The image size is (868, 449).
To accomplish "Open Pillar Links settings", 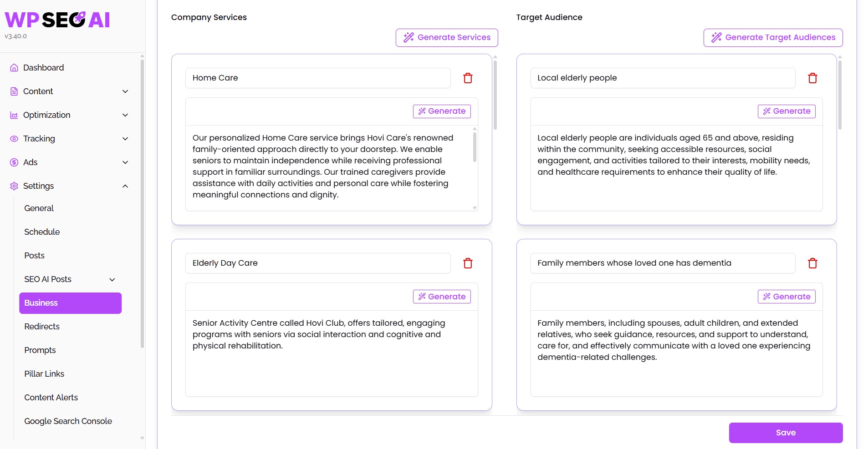I will pyautogui.click(x=44, y=374).
